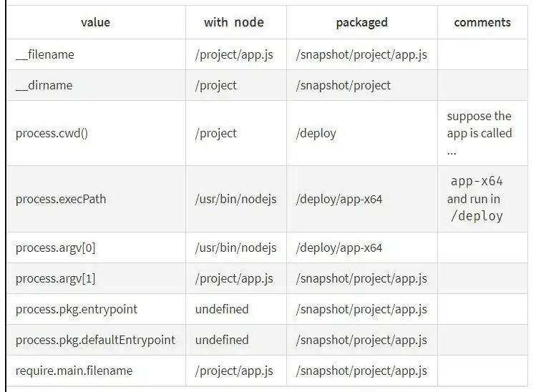The width and height of the screenshot is (536, 392).
Task: Select the process.argv[0] cell
Action: [55, 248]
